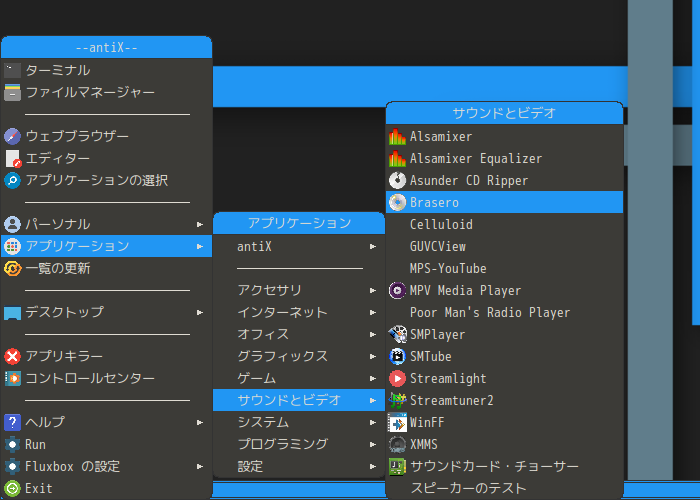Click the editor icon next to エディター

pos(12,158)
